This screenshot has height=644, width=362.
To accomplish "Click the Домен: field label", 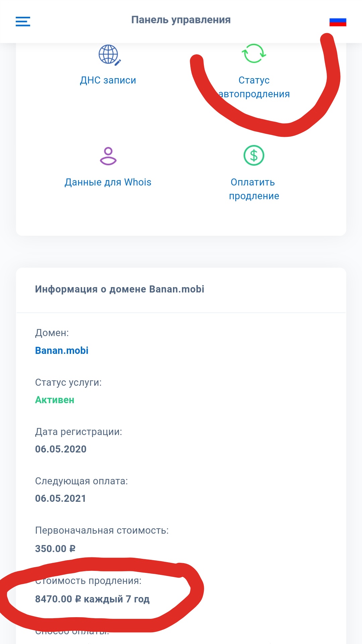I will pos(52,333).
